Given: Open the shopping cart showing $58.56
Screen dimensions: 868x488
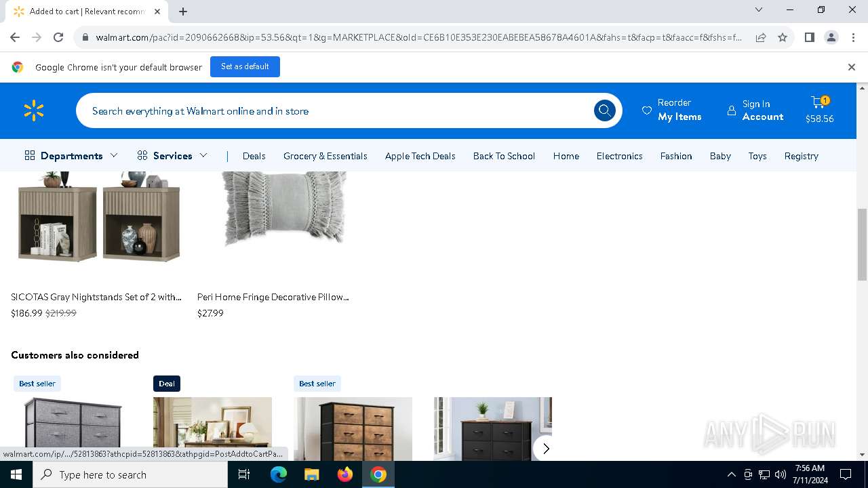Looking at the screenshot, I should [x=819, y=110].
